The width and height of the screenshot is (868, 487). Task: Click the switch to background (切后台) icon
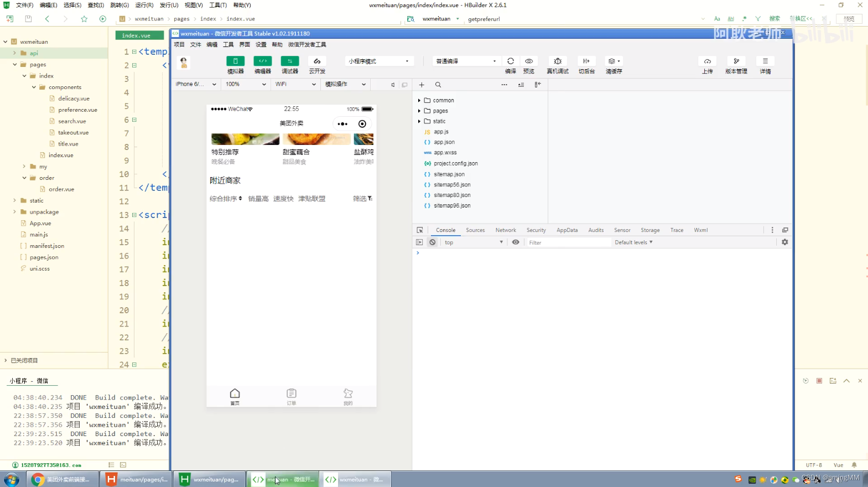[x=586, y=61]
